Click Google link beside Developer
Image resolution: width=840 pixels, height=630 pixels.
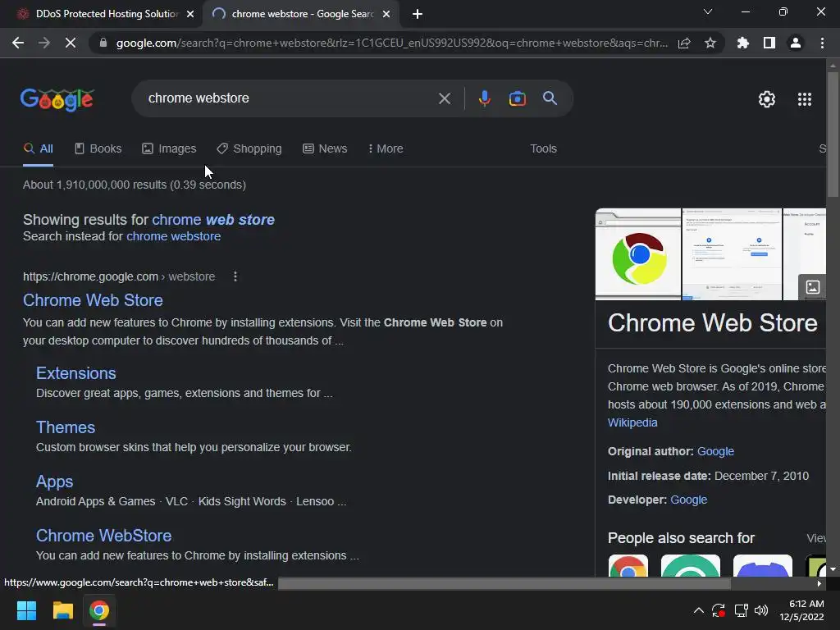[x=688, y=500]
